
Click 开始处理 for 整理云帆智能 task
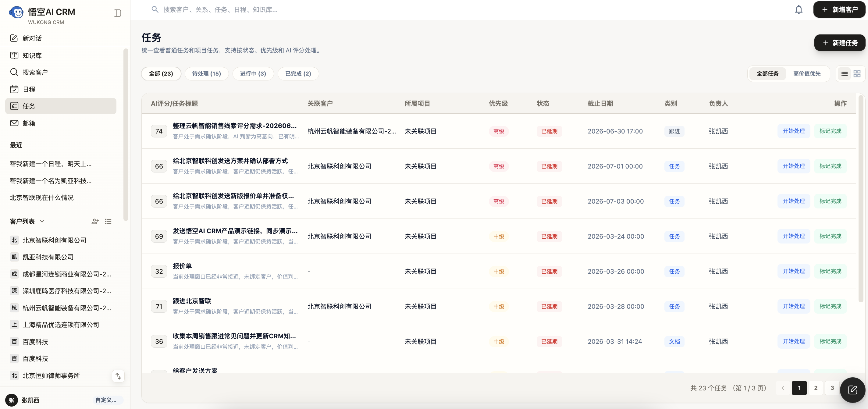coord(794,131)
